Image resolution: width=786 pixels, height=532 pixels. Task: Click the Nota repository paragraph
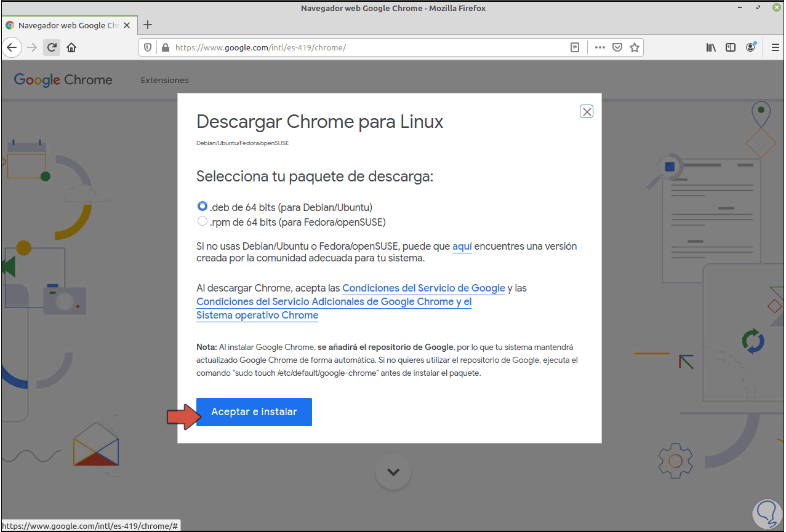pos(387,360)
